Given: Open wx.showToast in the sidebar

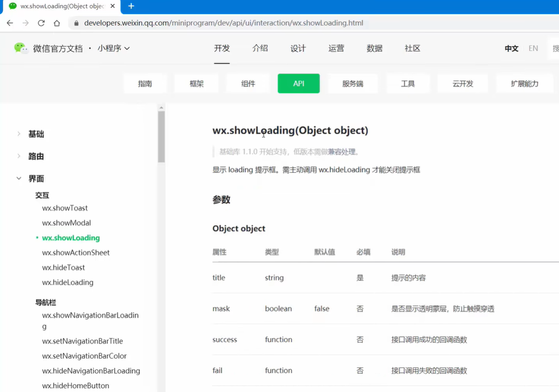Looking at the screenshot, I should point(65,208).
